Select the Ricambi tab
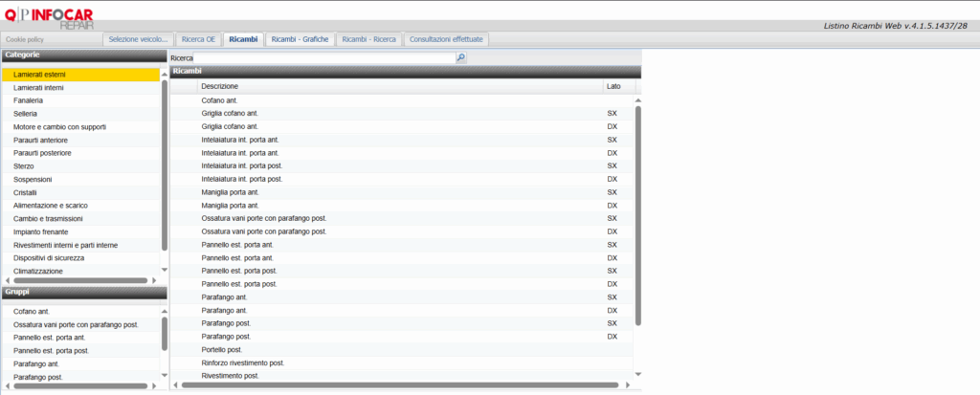 point(243,39)
